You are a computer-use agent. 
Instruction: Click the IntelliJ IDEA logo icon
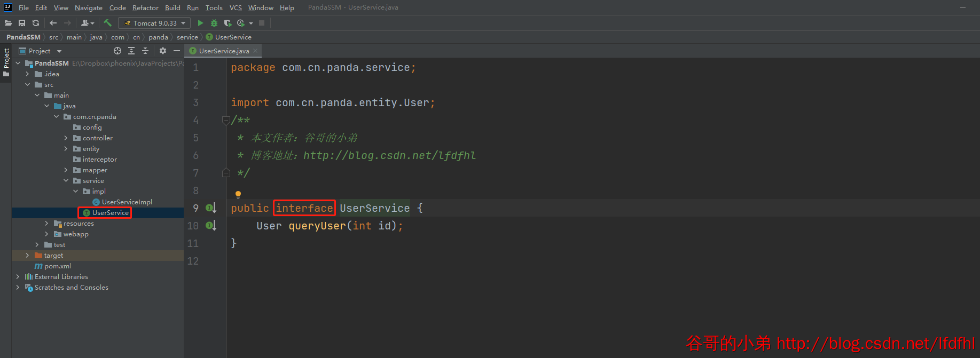coord(7,7)
